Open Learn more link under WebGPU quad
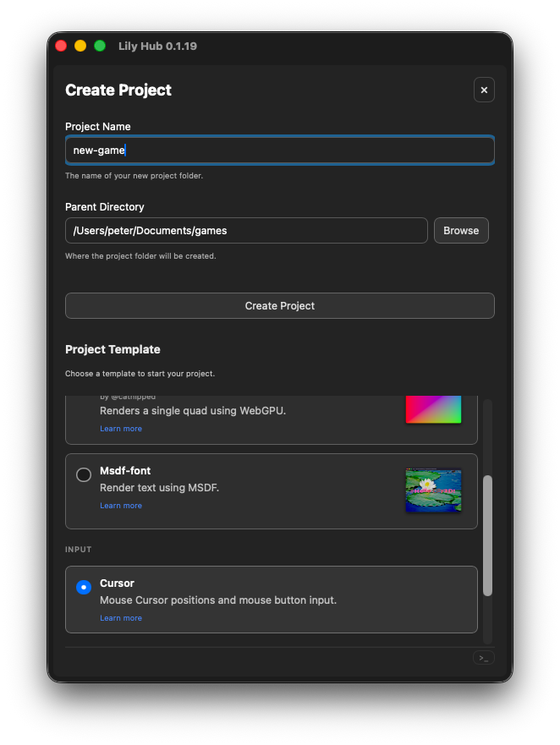 tap(121, 429)
